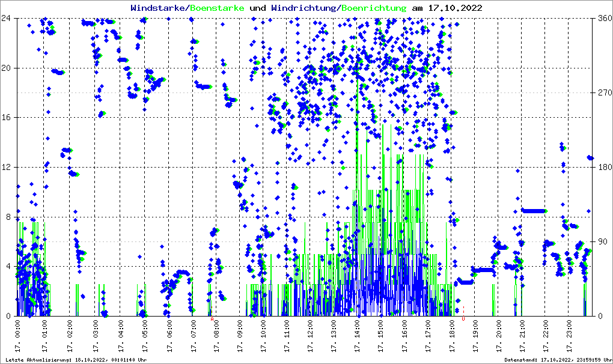Click the '17. 05:00' time axis label
This screenshot has width=613, height=364.
[x=145, y=336]
